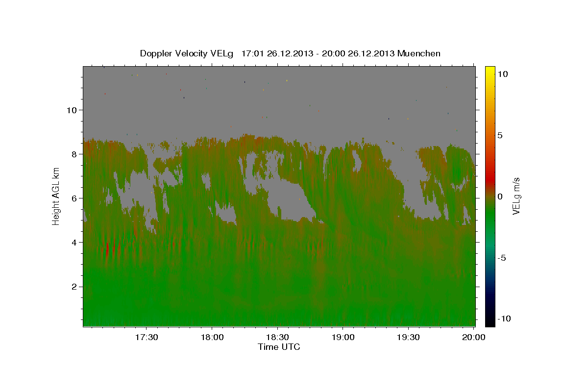
Task: Click the 20:00 time tick label
Action: click(474, 337)
